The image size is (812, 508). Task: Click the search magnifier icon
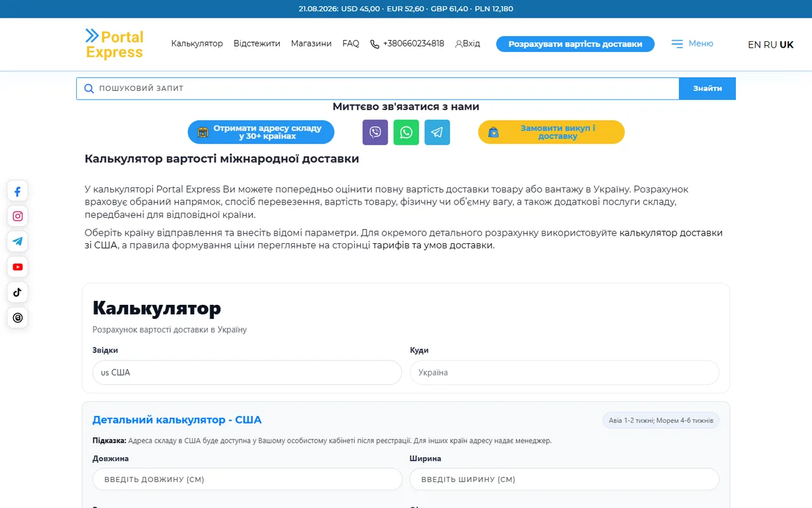(89, 88)
